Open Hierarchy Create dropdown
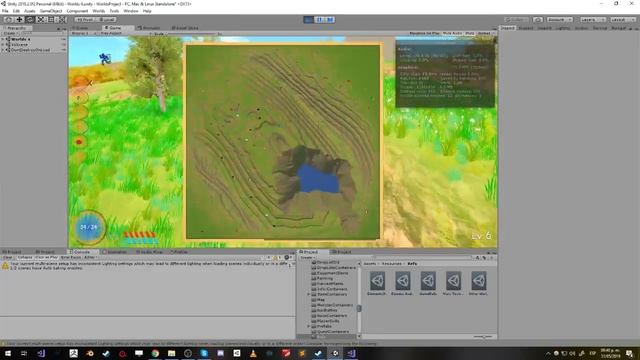This screenshot has height=360, width=640. (x=10, y=33)
